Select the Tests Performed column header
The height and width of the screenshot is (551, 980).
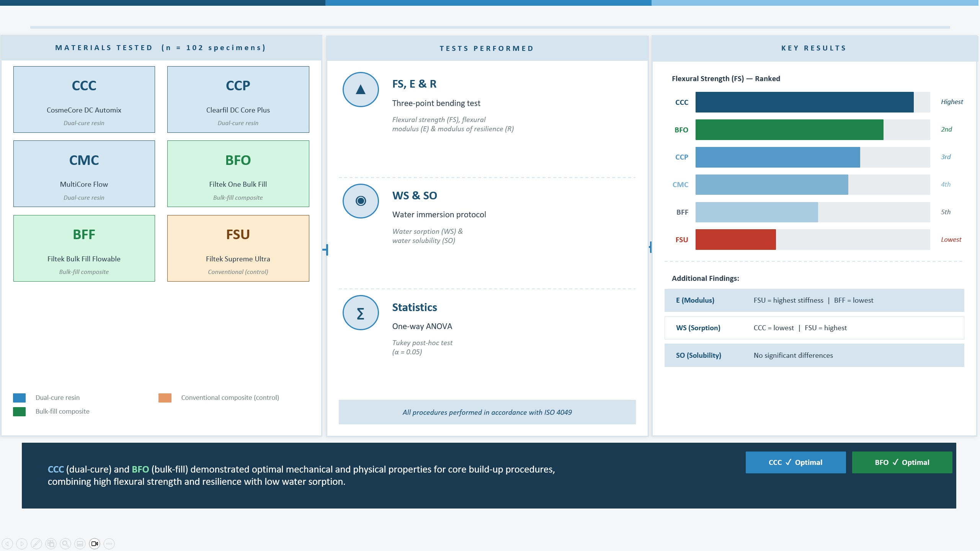tap(487, 49)
